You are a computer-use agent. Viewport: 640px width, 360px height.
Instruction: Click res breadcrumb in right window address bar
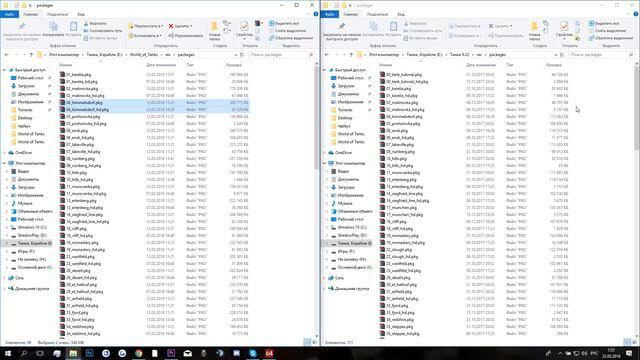[479, 54]
